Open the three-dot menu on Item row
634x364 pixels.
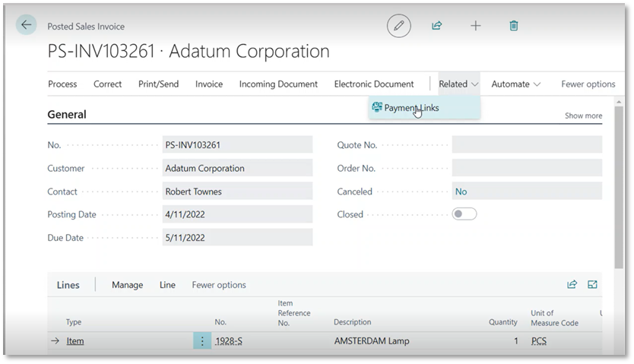(202, 341)
